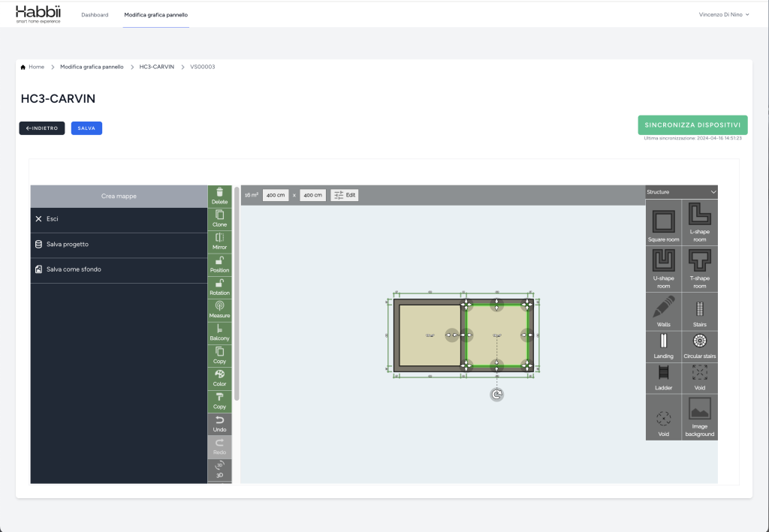The height and width of the screenshot is (532, 769).
Task: Click the tool column scrollbar
Action: (x=237, y=294)
